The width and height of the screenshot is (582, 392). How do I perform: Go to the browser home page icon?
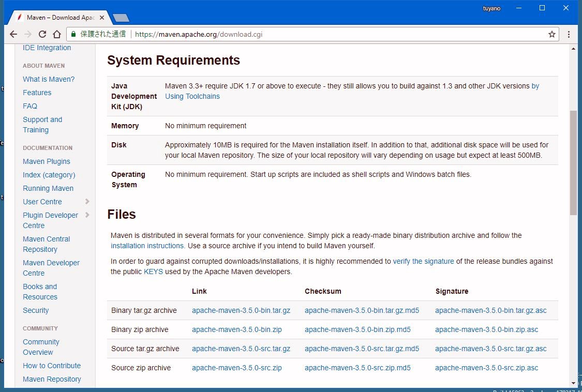click(x=57, y=34)
